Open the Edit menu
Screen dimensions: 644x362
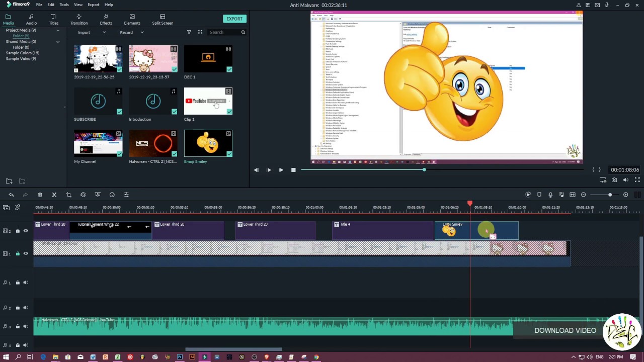[51, 5]
